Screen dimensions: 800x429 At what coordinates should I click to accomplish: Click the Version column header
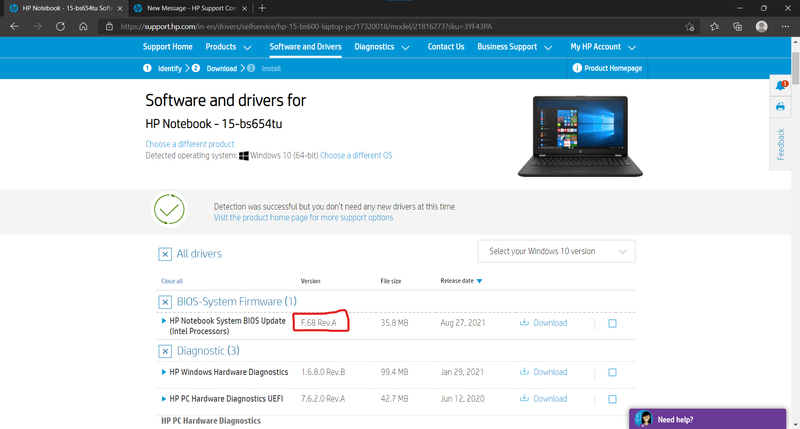[x=310, y=281]
